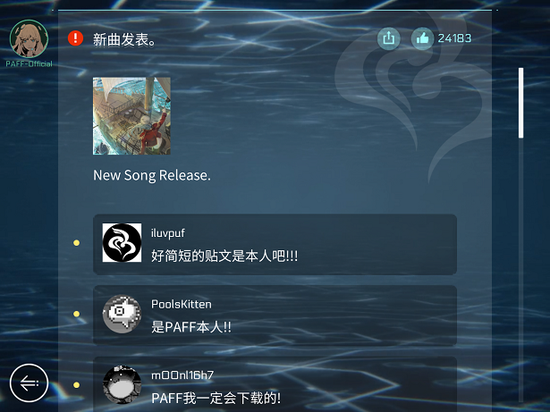The height and width of the screenshot is (412, 550).
Task: Click the post title 新曲发表。
Action: point(124,40)
